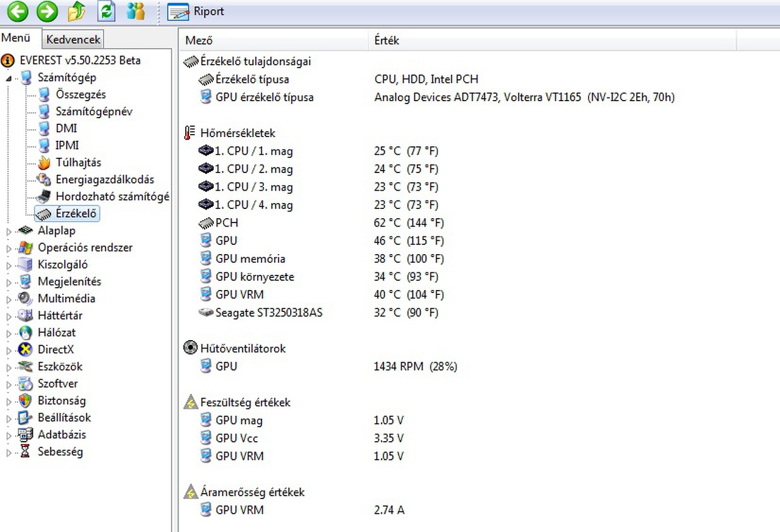Open the users toolbar icon
The width and height of the screenshot is (780, 532).
(x=136, y=11)
